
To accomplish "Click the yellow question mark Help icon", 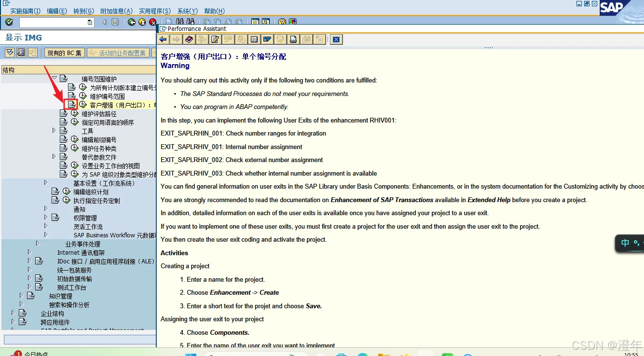I will [x=282, y=22].
